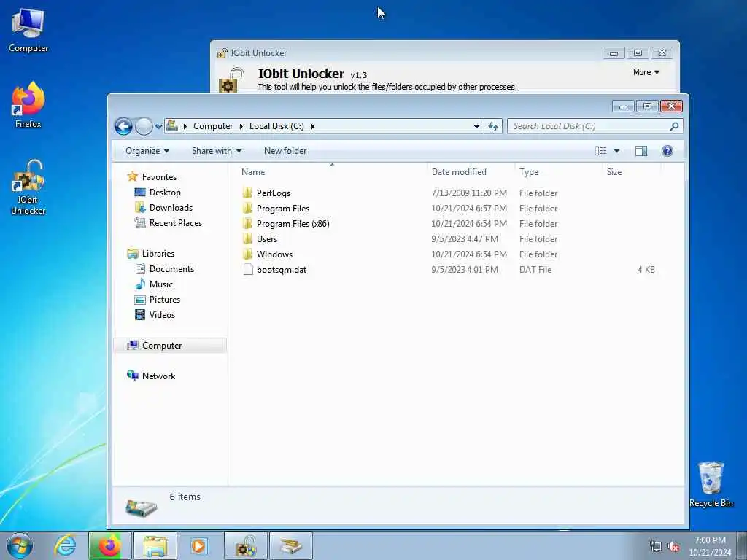This screenshot has width=747, height=560.
Task: Expand the arrow after Local Disk (C:)
Action: 312,126
